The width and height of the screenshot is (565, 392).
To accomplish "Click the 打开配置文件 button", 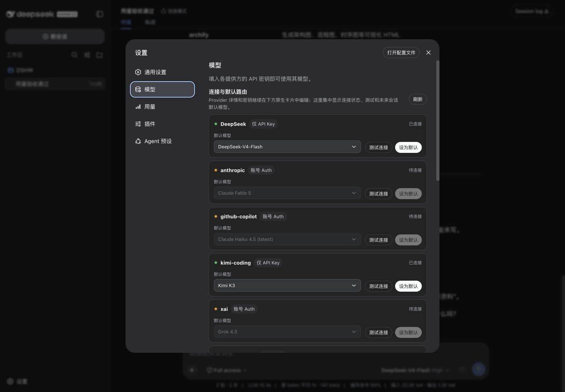I will tap(401, 53).
